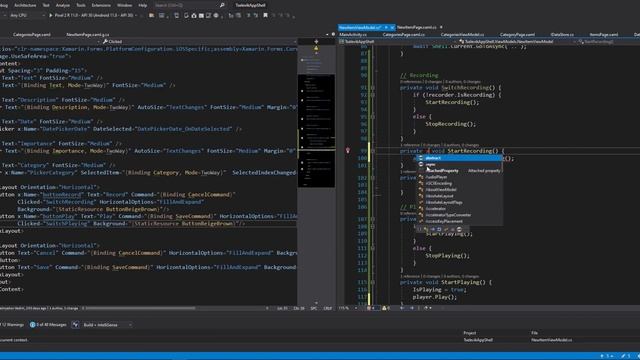Image resolution: width=640 pixels, height=360 pixels.
Task: Click the error lightbulb at line 99
Action: tap(348, 151)
